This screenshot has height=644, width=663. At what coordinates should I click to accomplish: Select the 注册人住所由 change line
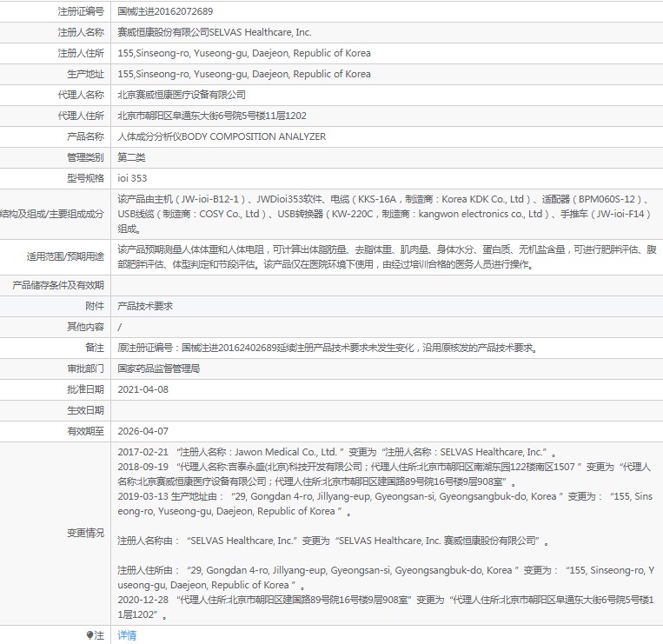pyautogui.click(x=386, y=578)
